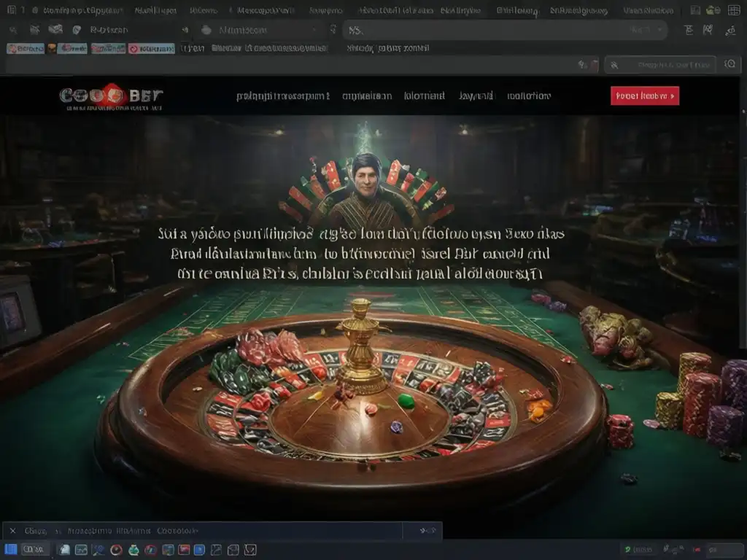Screen dimensions: 747x560
Task: Click the grid icon at the top-right corner
Action: 734,10
